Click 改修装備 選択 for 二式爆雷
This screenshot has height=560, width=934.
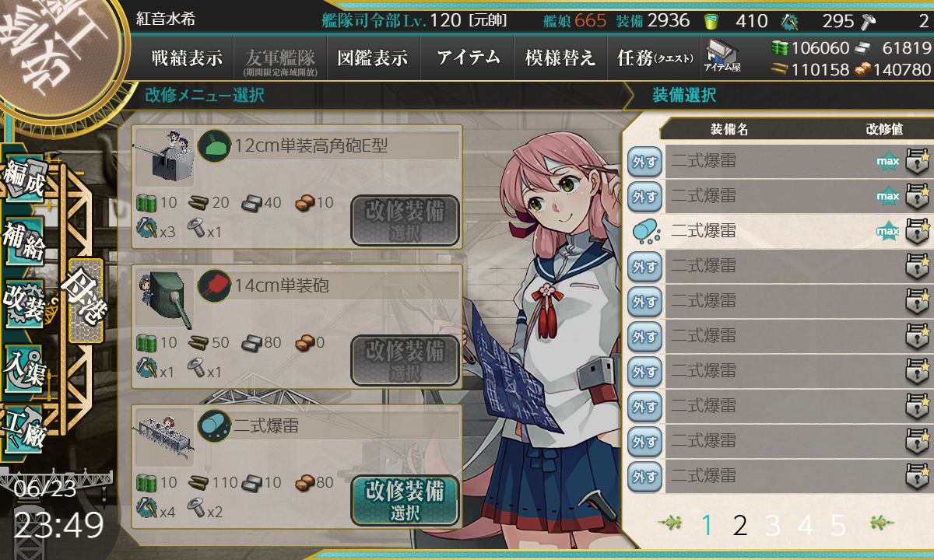405,500
